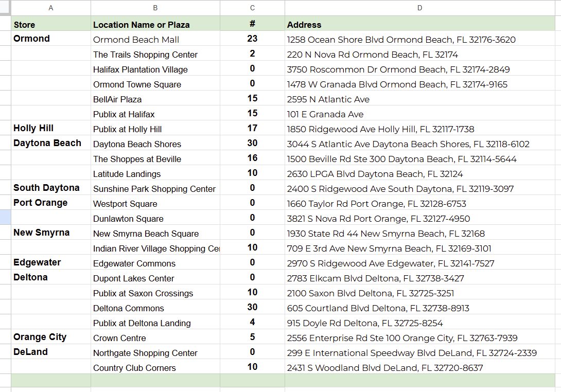Select the 'Dupont Lakes Center' cell
The width and height of the screenshot is (561, 392).
click(155, 277)
